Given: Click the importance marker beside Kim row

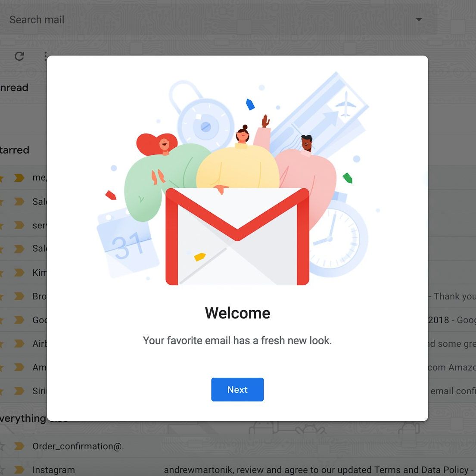Looking at the screenshot, I should point(19,272).
